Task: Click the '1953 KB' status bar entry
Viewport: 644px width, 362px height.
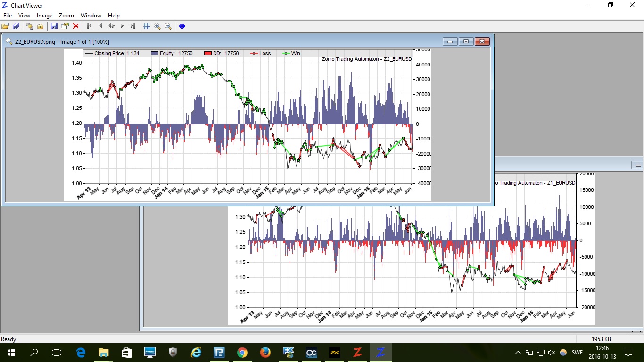Action: [601, 339]
